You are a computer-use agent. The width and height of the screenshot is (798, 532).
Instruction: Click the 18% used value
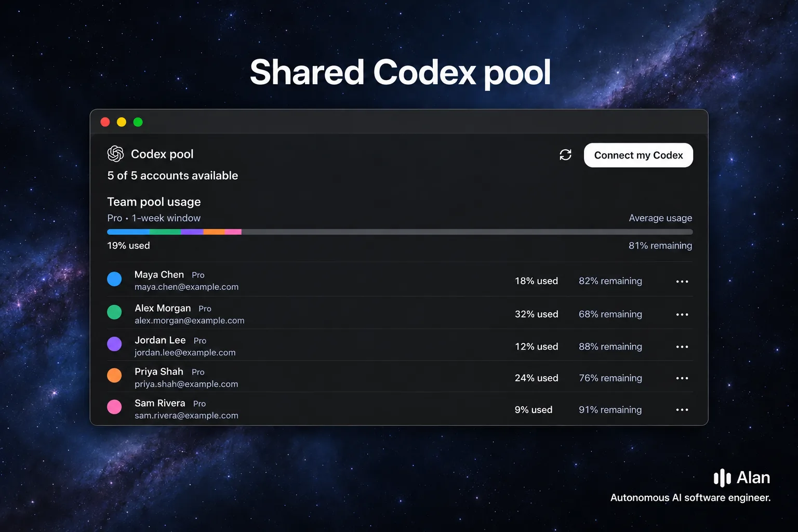(536, 281)
